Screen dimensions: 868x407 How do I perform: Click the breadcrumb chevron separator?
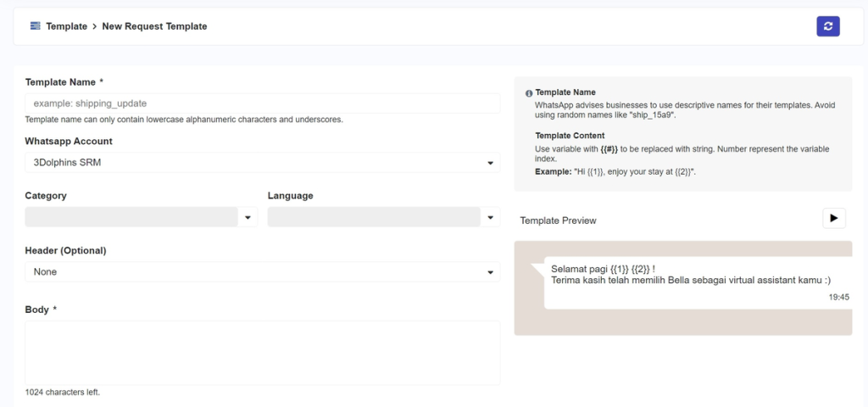pos(95,26)
